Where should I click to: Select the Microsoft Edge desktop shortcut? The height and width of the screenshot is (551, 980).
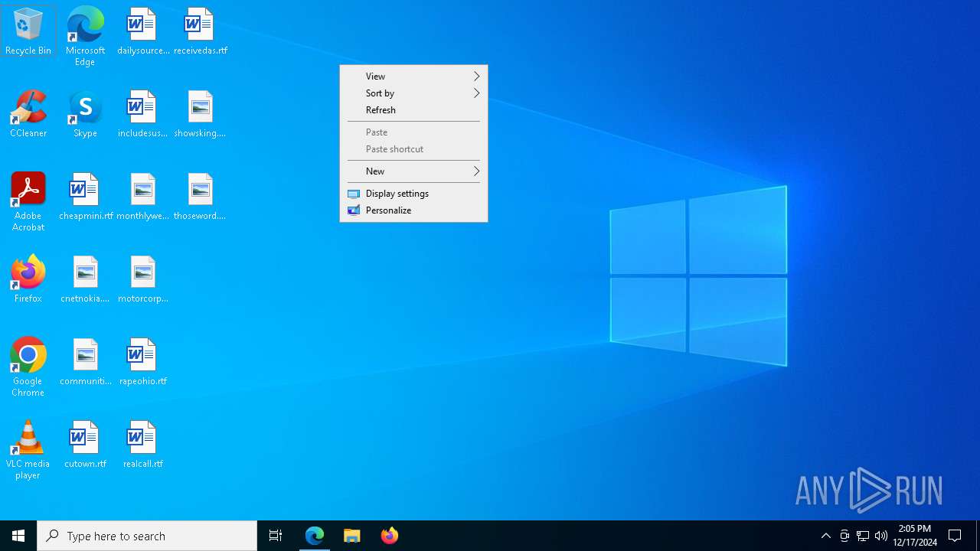pyautogui.click(x=85, y=36)
